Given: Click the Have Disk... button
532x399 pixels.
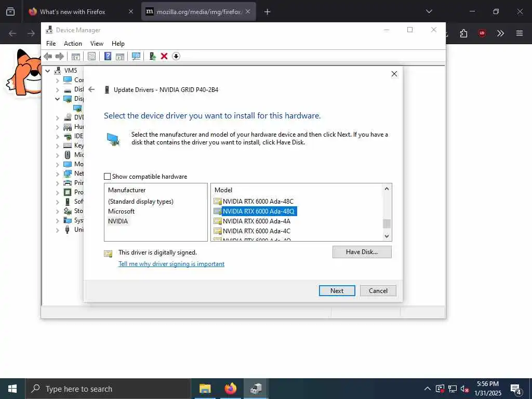Looking at the screenshot, I should point(362,252).
